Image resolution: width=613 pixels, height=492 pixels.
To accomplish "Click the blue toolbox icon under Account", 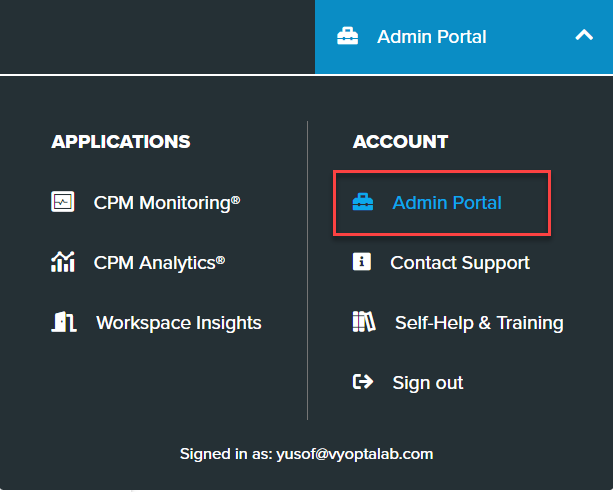I will click(363, 202).
